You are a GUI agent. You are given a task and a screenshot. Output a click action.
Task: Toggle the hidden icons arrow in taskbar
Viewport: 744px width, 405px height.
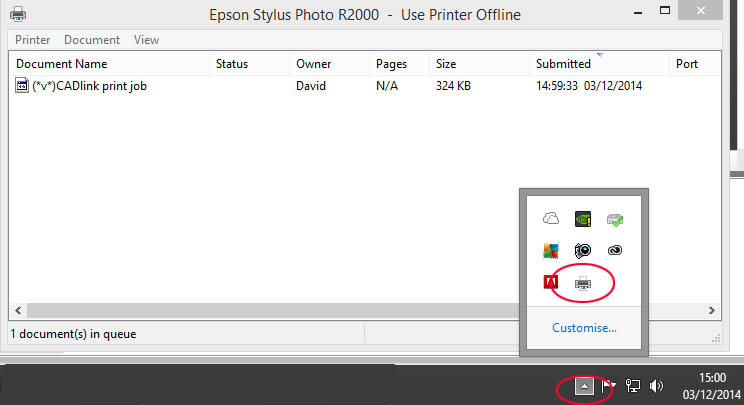(585, 386)
